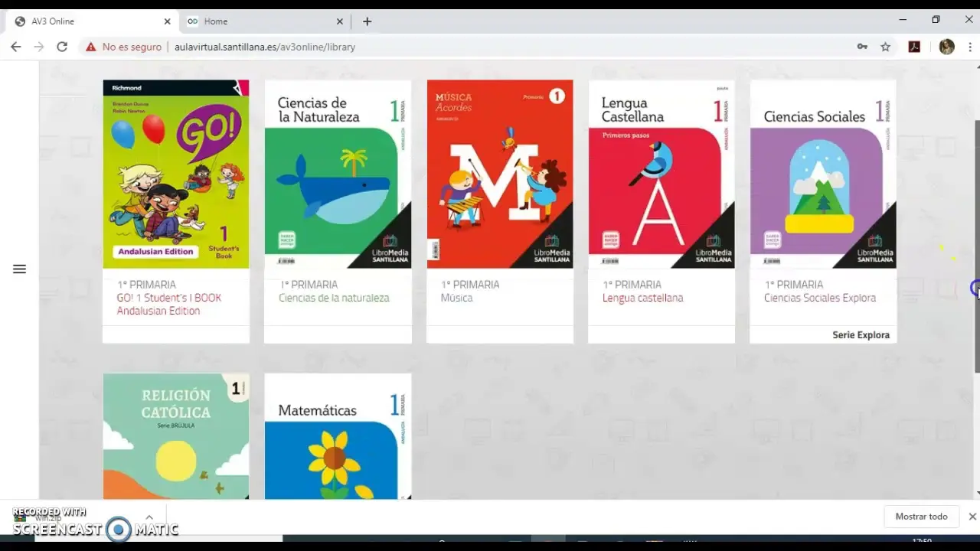Open GO! Student's Book cover thumbnail
This screenshot has height=551, width=980.
176,174
